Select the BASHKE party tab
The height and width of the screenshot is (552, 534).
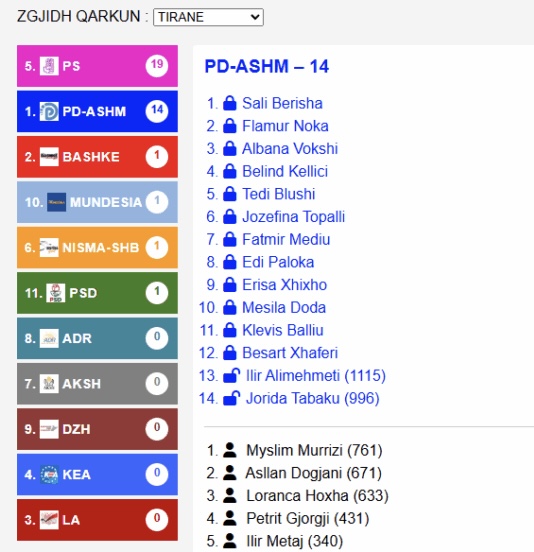point(97,157)
